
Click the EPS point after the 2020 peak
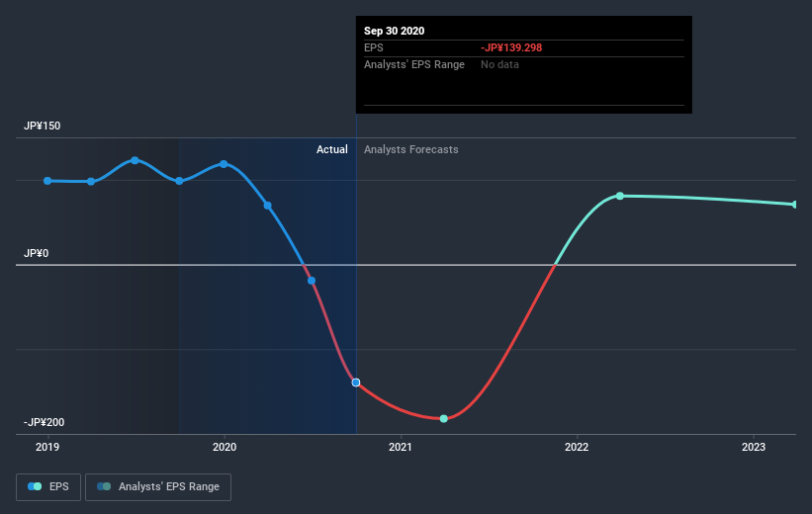268,206
